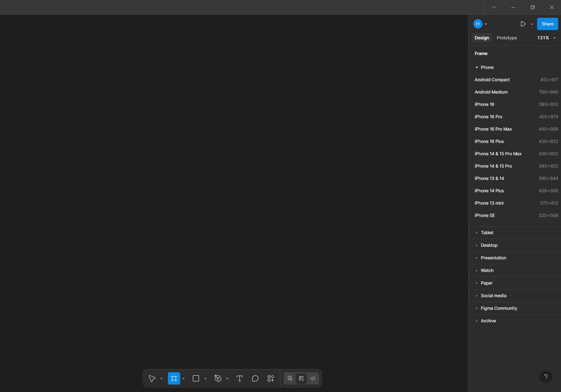561x392 pixels.
Task: Select the Frame tool
Action: point(174,378)
